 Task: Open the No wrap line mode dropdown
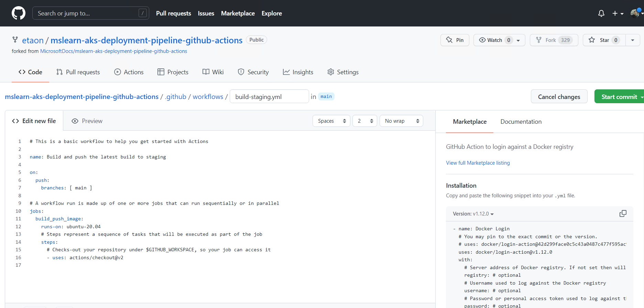click(401, 121)
